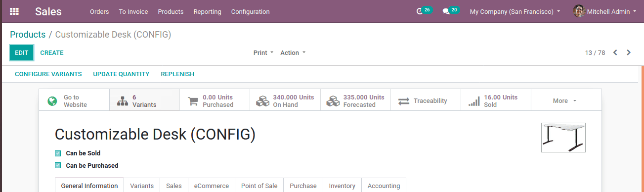Viewport: 644px width, 192px height.
Task: Click the EDIT button
Action: pyautogui.click(x=22, y=52)
